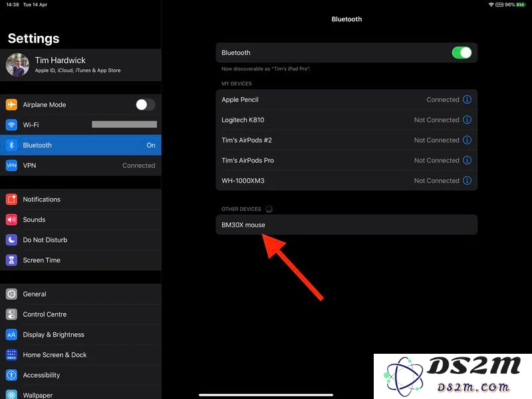Tap the Airplane Mode orange icon

tap(11, 104)
